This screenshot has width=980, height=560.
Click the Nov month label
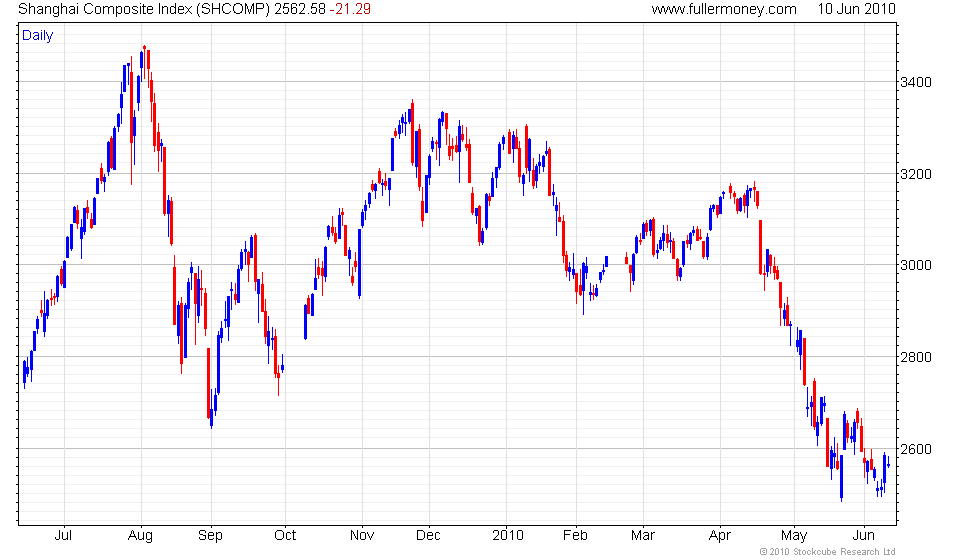pyautogui.click(x=362, y=536)
